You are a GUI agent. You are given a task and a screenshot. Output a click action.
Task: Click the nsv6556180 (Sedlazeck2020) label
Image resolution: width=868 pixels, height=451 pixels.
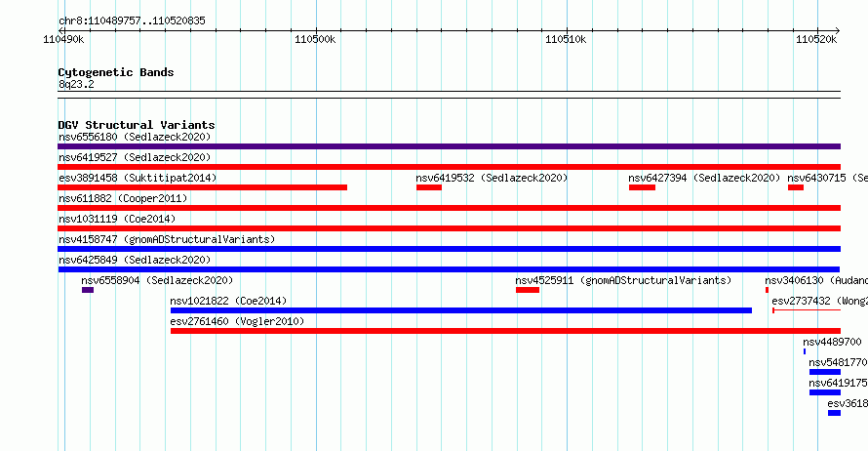pos(135,137)
